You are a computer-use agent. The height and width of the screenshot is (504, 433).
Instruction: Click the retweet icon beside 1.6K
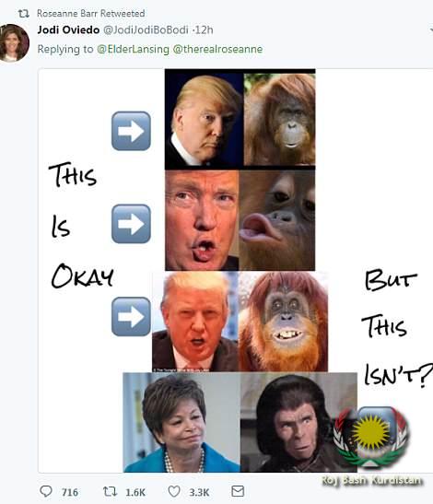tap(110, 491)
